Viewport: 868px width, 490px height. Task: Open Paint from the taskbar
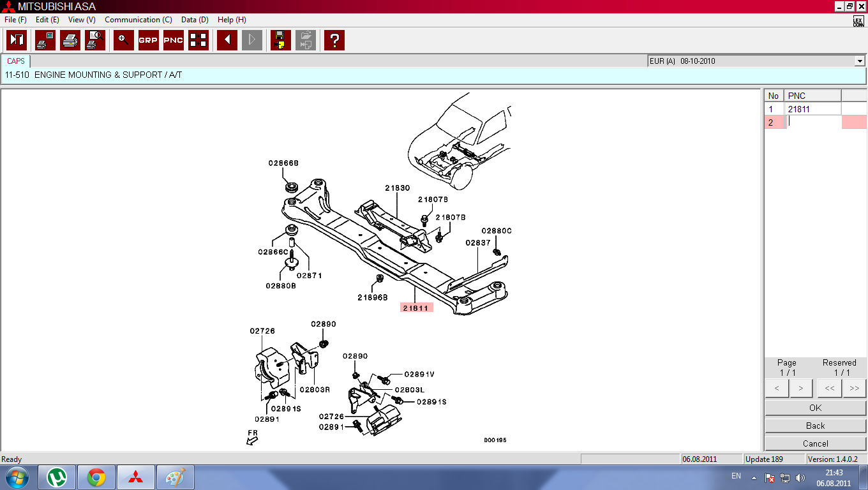pyautogui.click(x=174, y=477)
